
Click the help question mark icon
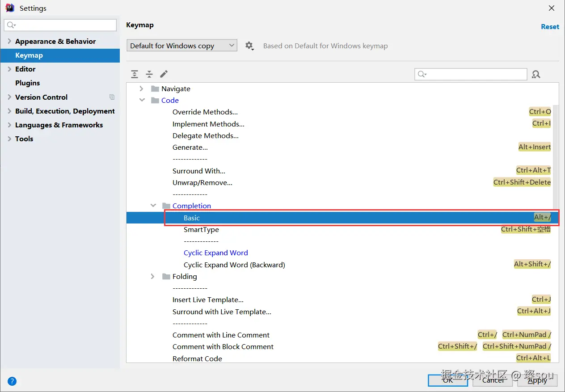(12, 381)
